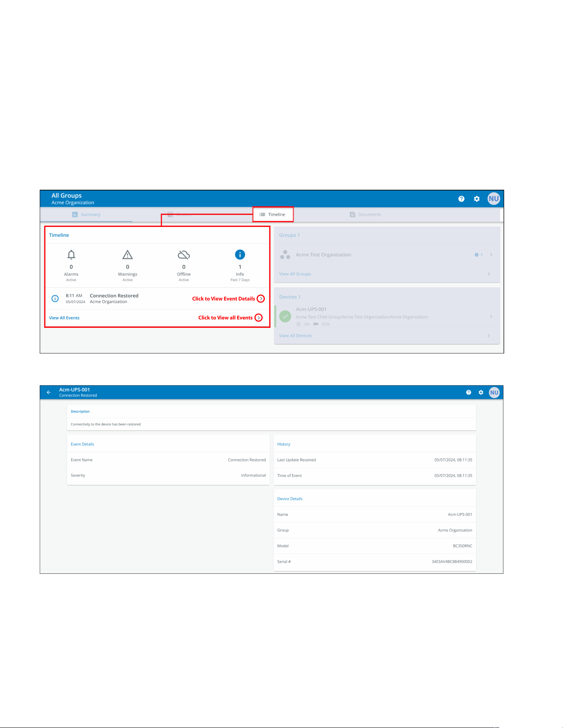The image size is (563, 728).
Task: Click View All Events chevron
Action: [x=259, y=317]
